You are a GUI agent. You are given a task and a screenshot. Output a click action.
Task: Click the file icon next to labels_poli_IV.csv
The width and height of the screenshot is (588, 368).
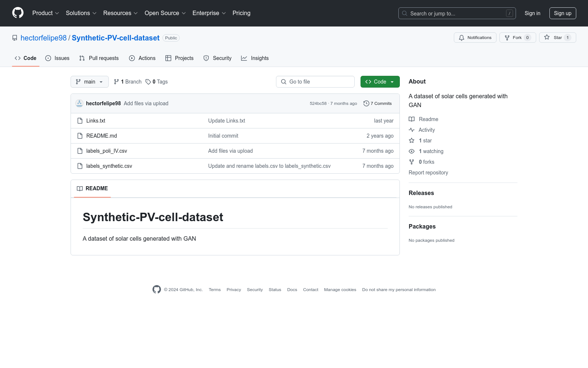pyautogui.click(x=80, y=151)
